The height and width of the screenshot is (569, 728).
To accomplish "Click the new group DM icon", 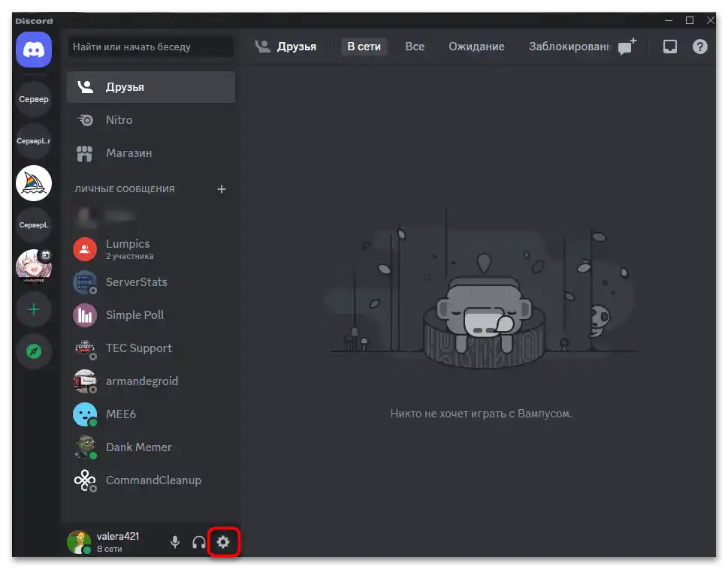I will [627, 47].
